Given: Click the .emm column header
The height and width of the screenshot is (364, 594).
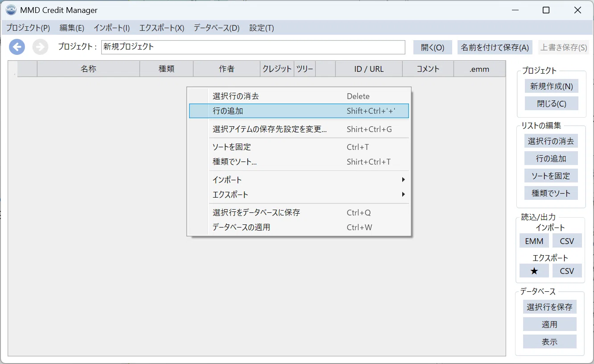Looking at the screenshot, I should (x=479, y=69).
